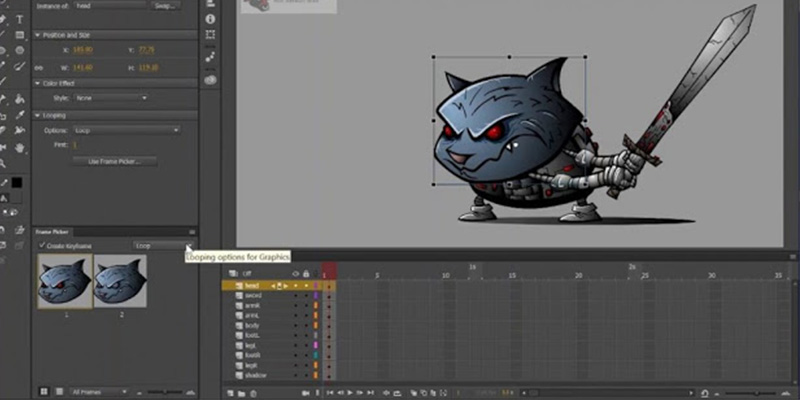
Task: Select frame 2 thumbnail in Frame Picker
Action: [120, 281]
